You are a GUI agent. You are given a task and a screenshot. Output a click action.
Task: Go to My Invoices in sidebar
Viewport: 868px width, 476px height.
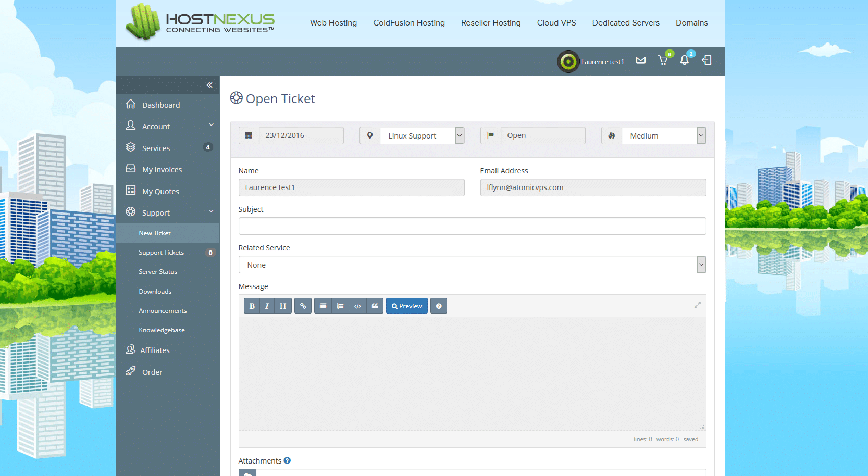coord(162,170)
